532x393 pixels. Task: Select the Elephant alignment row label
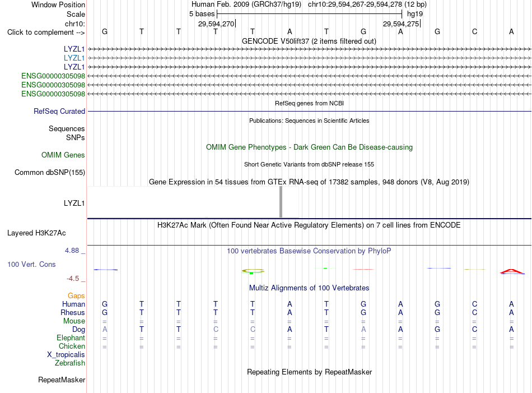point(71,337)
